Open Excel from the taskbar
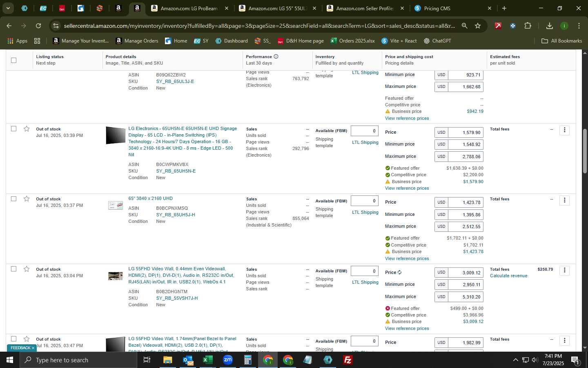This screenshot has width=588, height=368. [208, 360]
